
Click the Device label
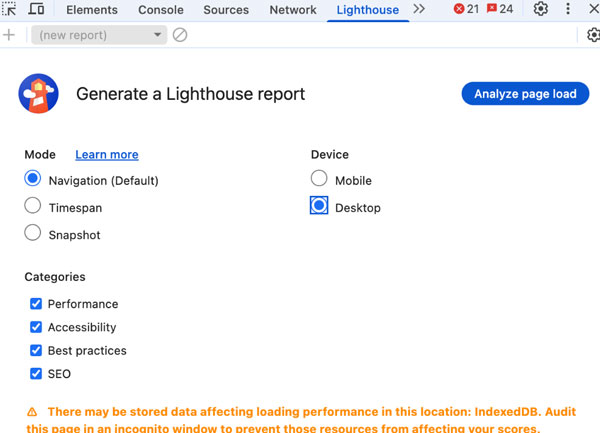pyautogui.click(x=330, y=155)
